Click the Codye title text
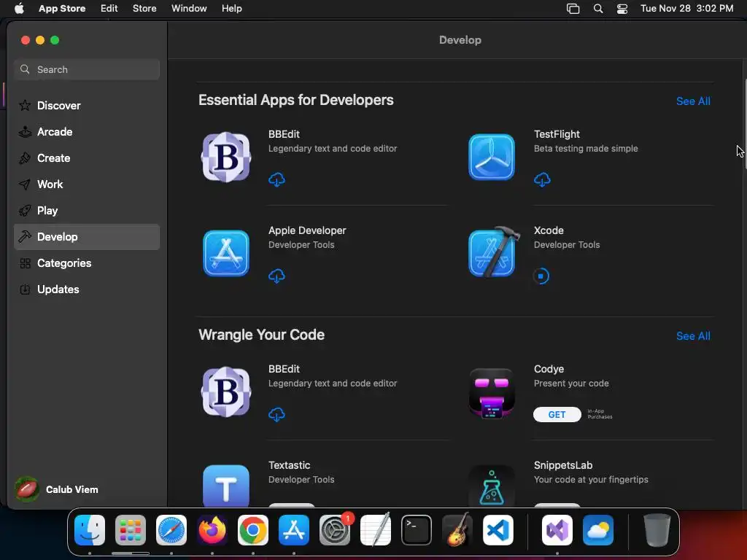The width and height of the screenshot is (747, 560). point(549,369)
